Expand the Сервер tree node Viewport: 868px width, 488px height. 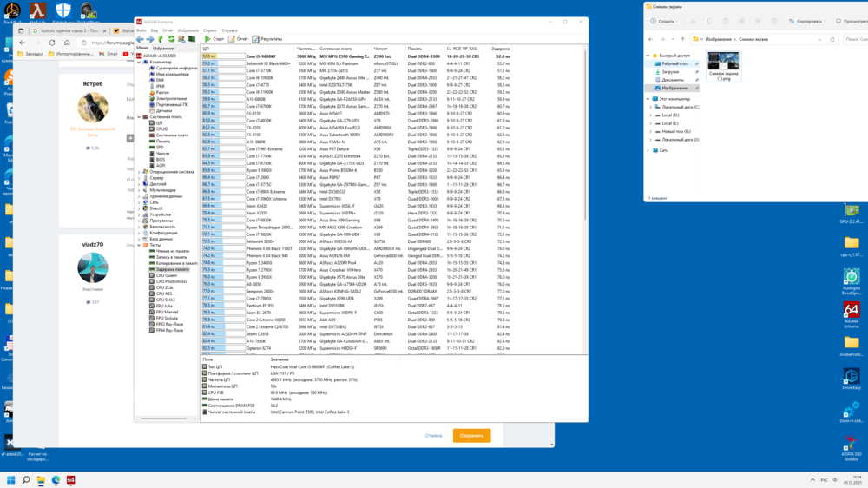139,178
